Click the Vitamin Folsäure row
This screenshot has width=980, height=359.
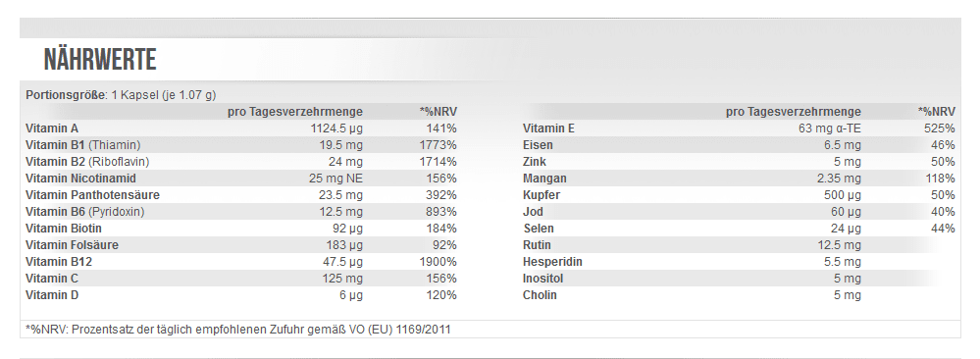(241, 245)
